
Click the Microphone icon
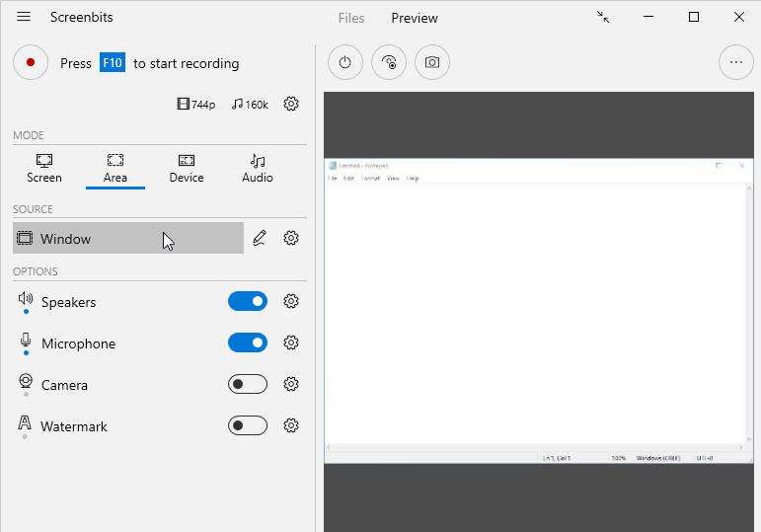(x=26, y=340)
